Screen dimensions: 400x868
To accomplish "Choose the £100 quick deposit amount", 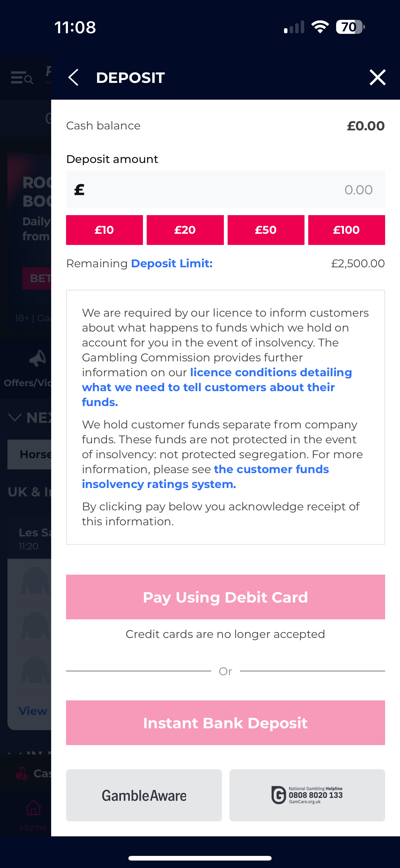I will click(346, 230).
